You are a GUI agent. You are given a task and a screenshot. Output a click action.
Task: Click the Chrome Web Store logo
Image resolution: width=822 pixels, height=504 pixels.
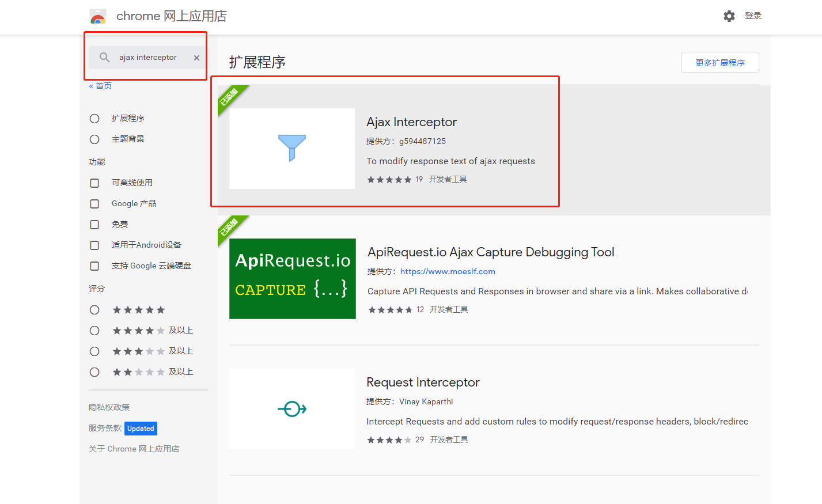pyautogui.click(x=97, y=16)
